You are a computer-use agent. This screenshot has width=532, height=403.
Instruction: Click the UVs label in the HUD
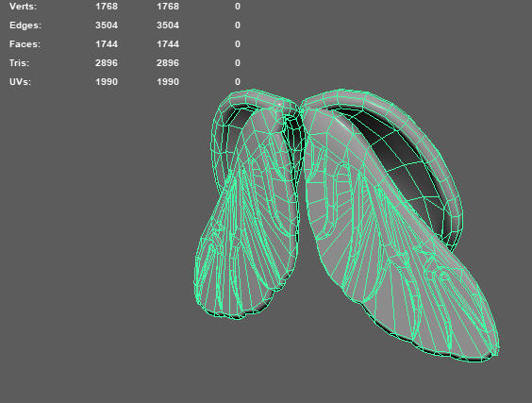[20, 82]
